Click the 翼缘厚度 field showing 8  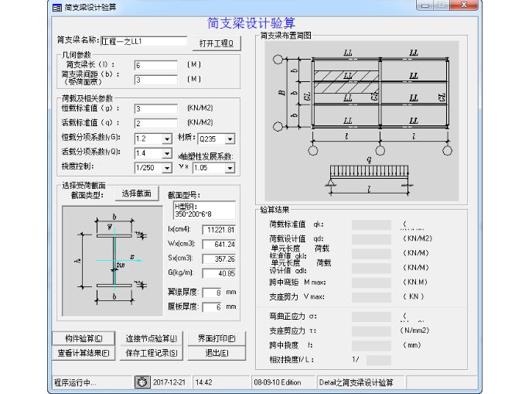[x=212, y=293]
